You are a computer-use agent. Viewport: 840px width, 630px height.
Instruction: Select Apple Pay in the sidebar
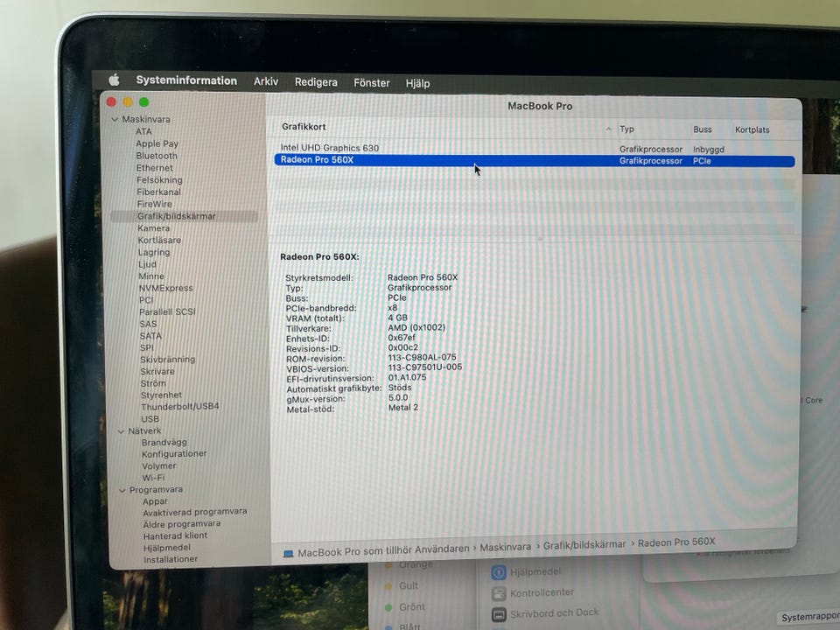(x=157, y=143)
